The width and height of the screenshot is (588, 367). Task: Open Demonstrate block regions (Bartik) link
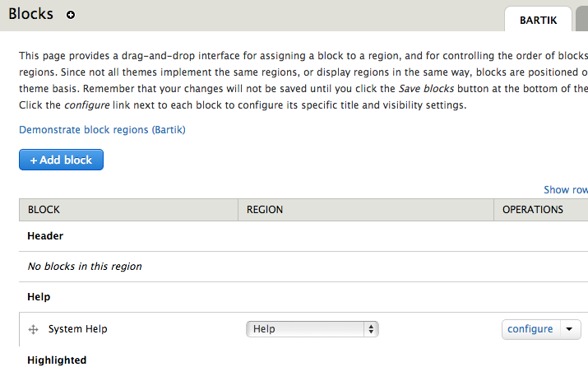point(102,129)
